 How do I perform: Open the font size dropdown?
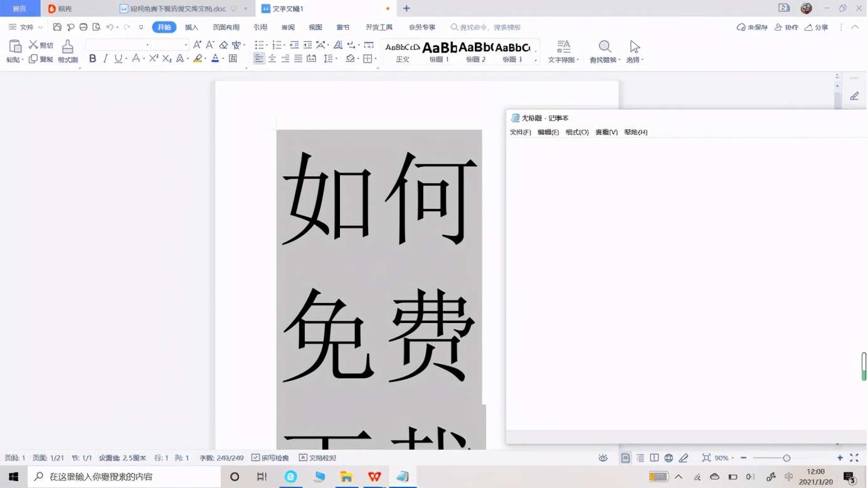tap(186, 45)
